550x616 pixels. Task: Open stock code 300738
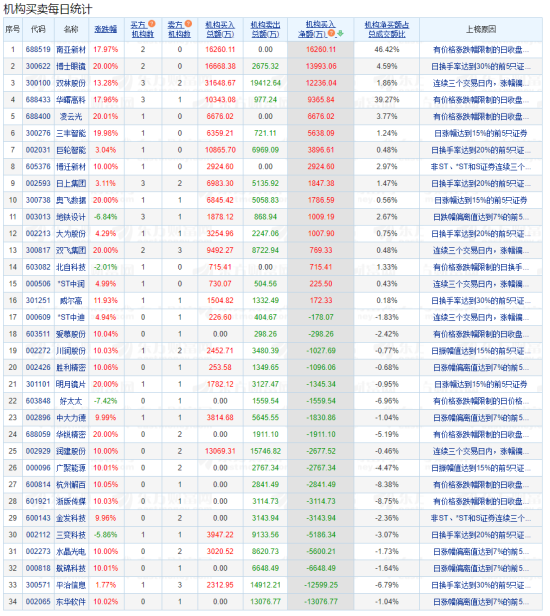point(38,200)
